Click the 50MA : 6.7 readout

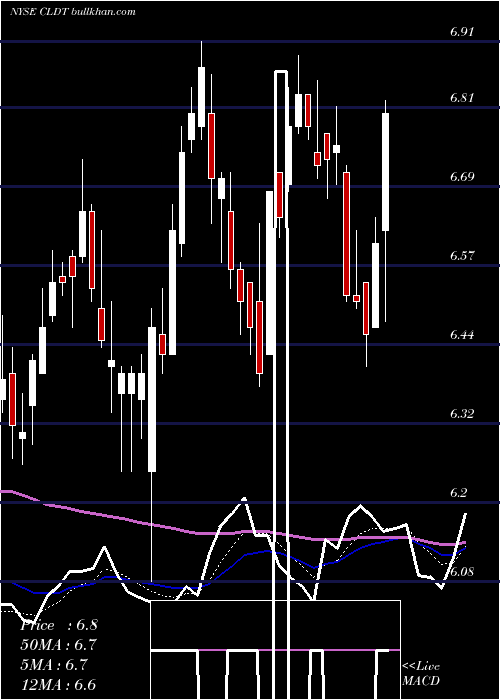[x=58, y=645]
